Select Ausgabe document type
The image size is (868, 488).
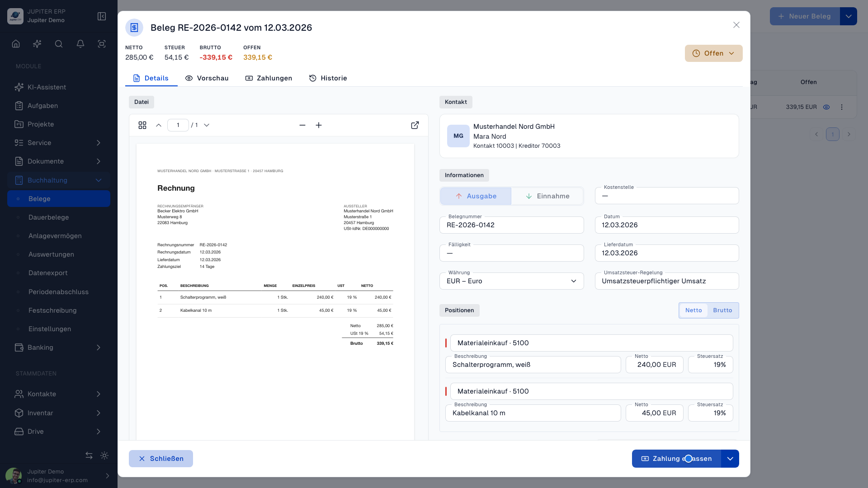click(476, 196)
